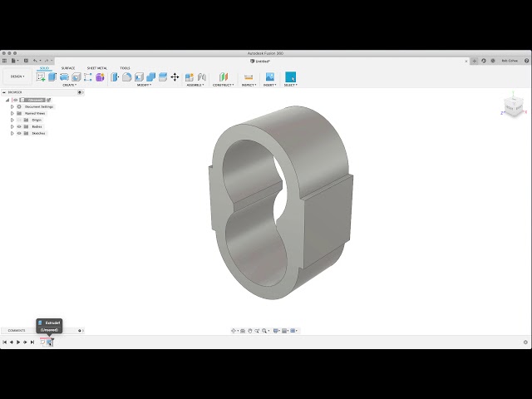
Task: Select the Rectangular Pattern tool
Action: [x=88, y=77]
